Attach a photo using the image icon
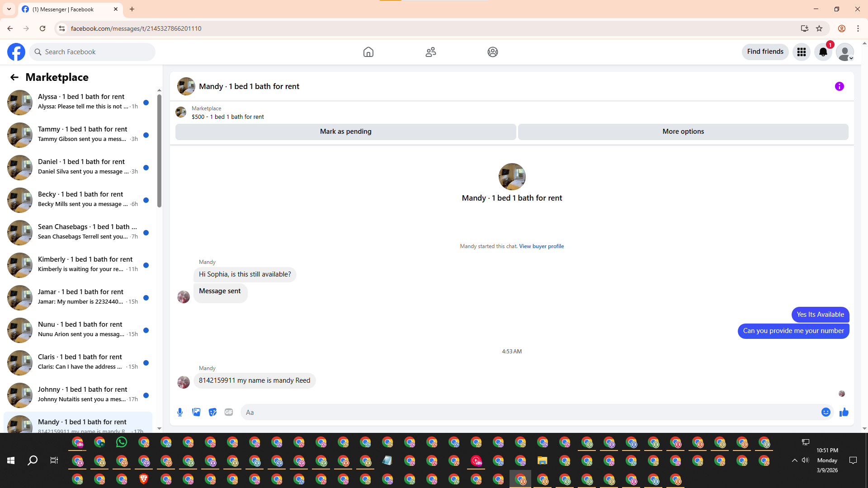Screen dimensions: 868x488 point(196,412)
